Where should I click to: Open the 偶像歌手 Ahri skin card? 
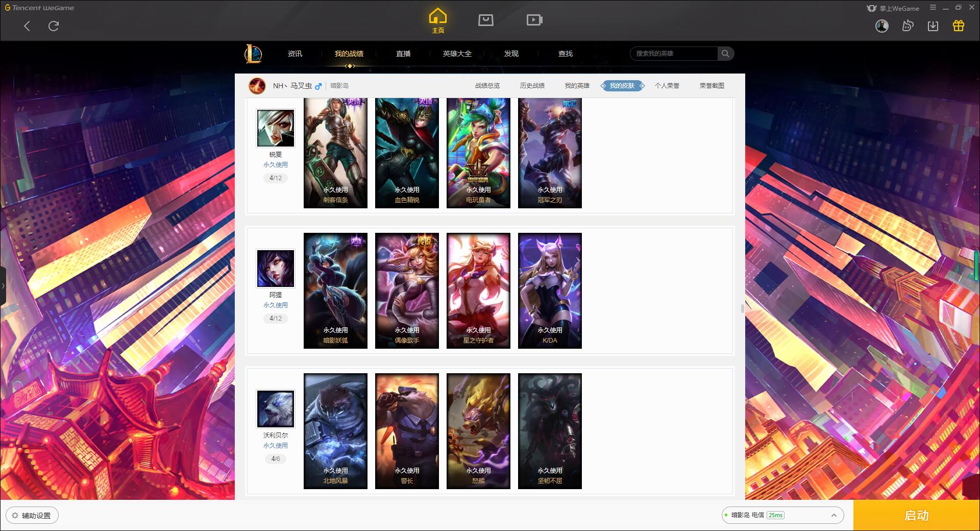coord(407,291)
